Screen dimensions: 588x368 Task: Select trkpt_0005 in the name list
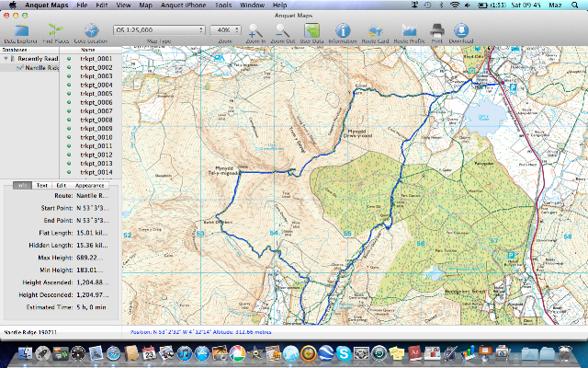(x=96, y=94)
